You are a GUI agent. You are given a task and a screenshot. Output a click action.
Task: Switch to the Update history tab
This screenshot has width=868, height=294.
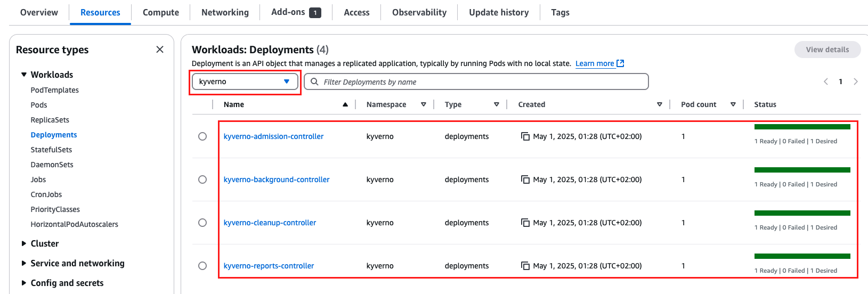point(499,12)
